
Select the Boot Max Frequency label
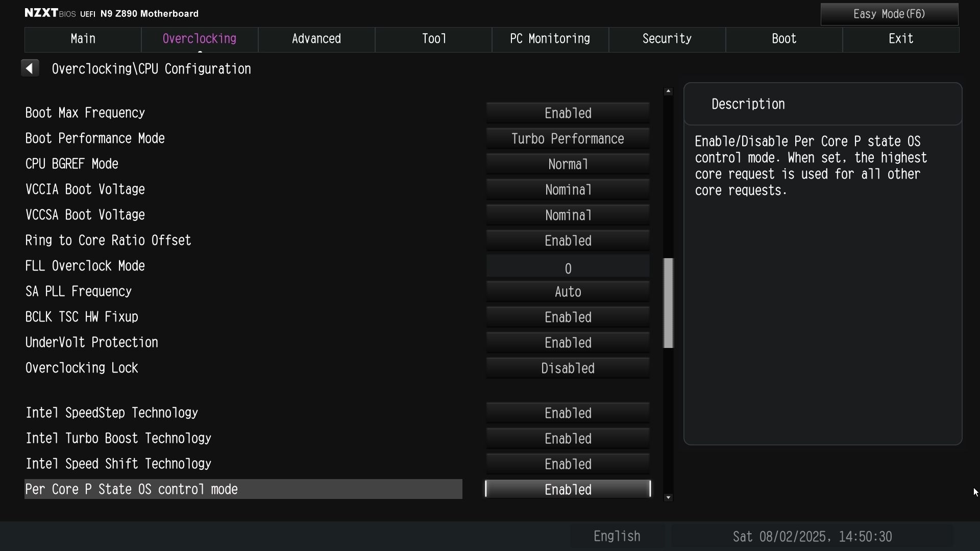(85, 113)
